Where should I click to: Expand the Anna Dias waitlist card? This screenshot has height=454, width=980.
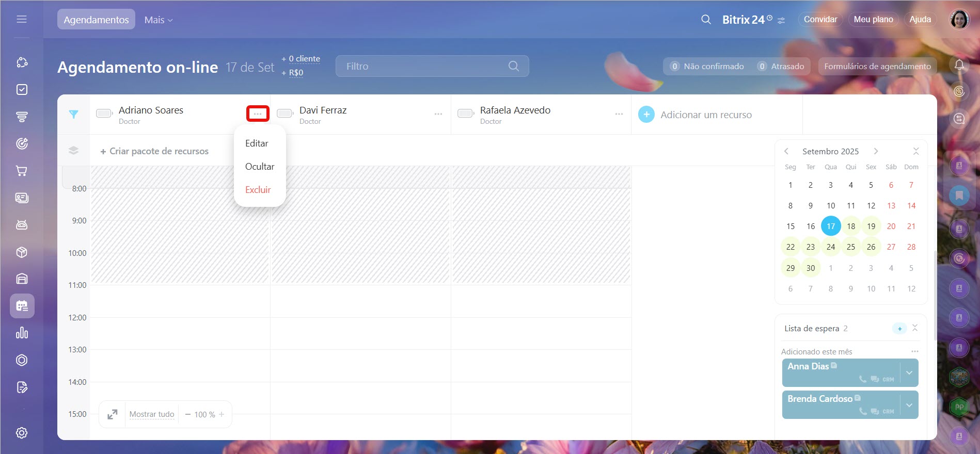(909, 372)
